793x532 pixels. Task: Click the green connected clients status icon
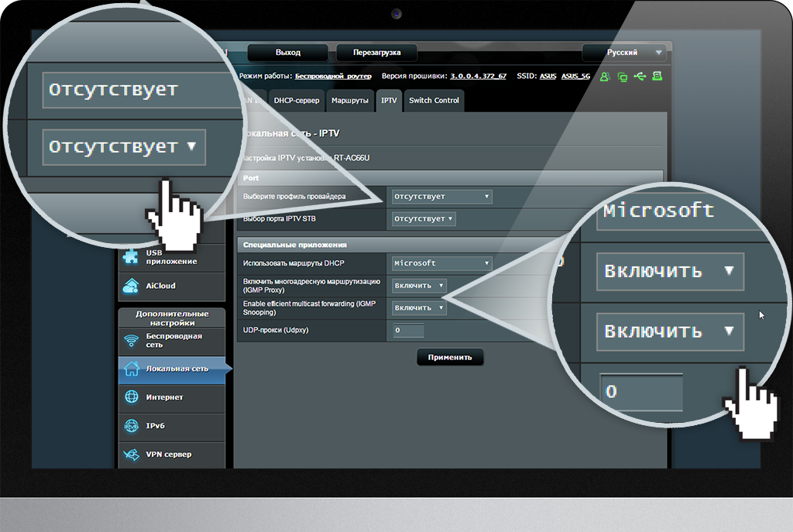[x=605, y=77]
